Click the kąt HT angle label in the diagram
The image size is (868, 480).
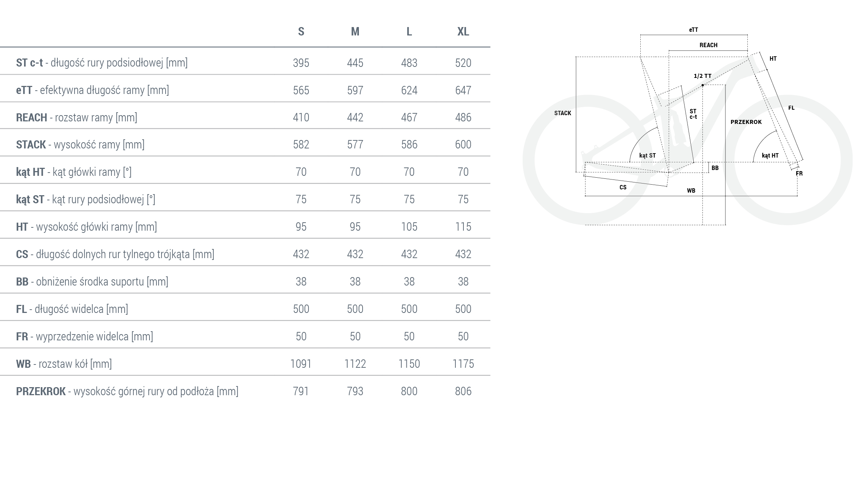[770, 156]
